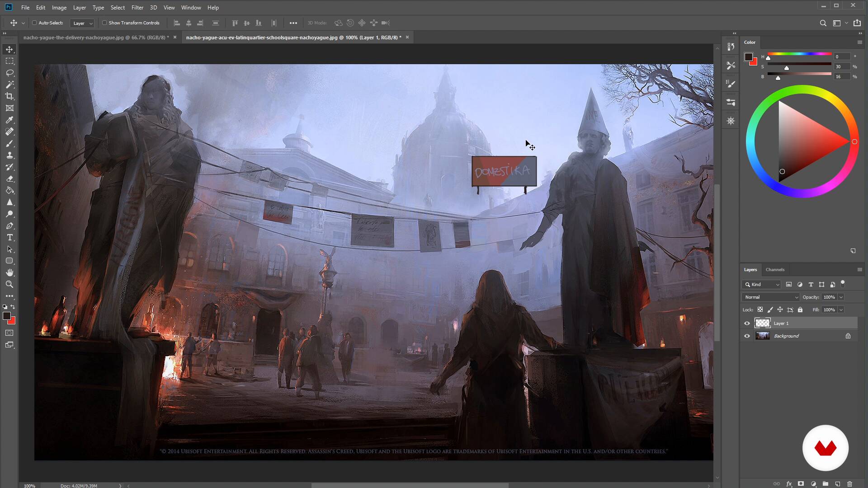Select the Rectangular Marquee tool

click(x=9, y=61)
